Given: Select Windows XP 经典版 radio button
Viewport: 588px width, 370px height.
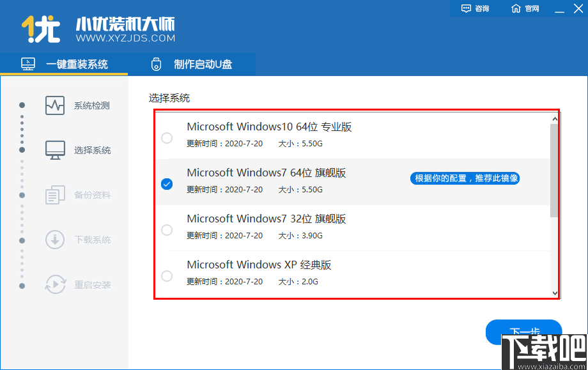Looking at the screenshot, I should (167, 276).
